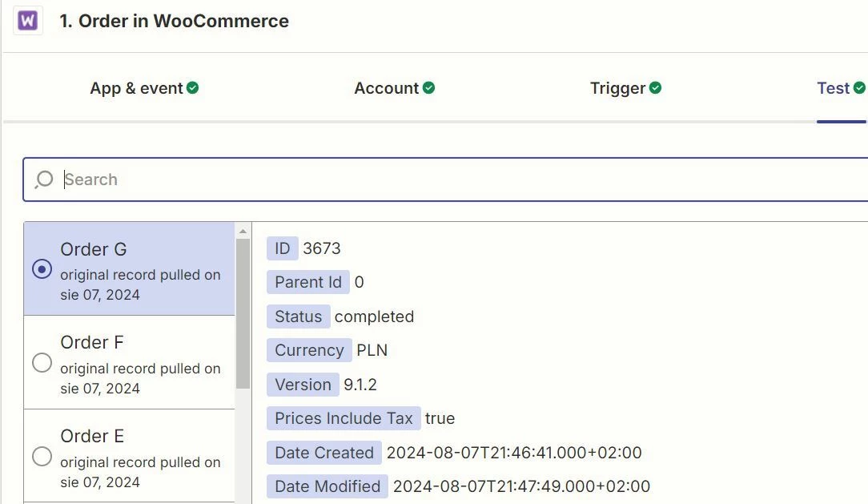Click the currency value PLN

pos(372,350)
